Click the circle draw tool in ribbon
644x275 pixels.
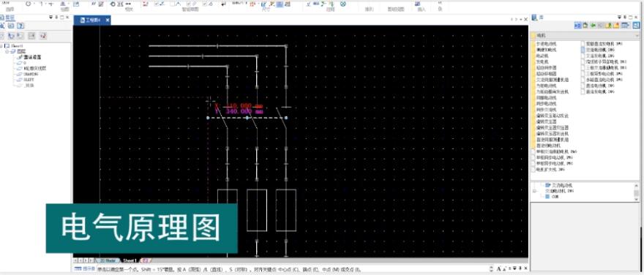click(28, 4)
